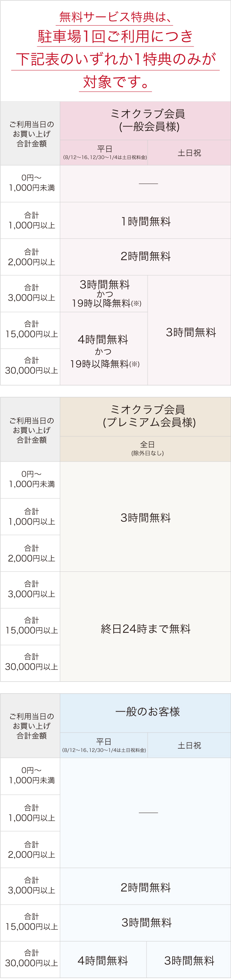This screenshot has height=980, width=231.
Task: Click the heading line 無料サービス特典は、
Action: (115, 17)
